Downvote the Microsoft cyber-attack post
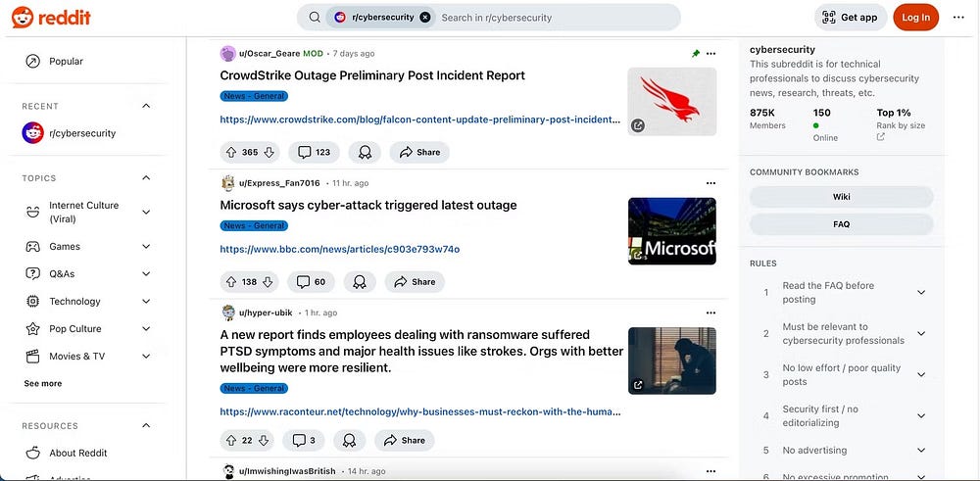 (x=268, y=281)
